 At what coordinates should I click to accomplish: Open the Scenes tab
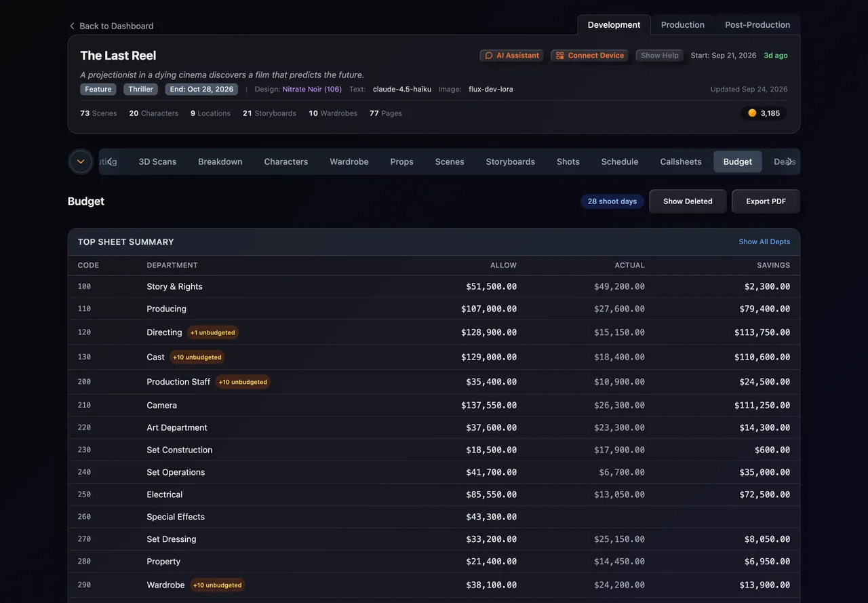[x=450, y=161]
